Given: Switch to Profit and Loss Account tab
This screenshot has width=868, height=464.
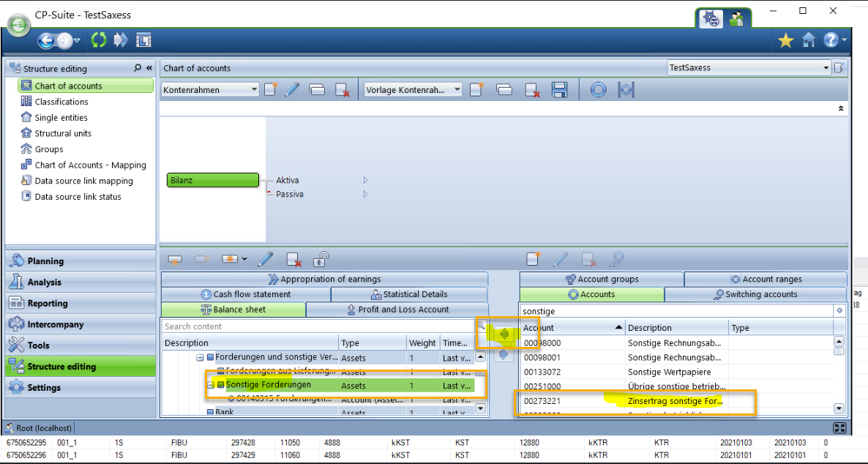Looking at the screenshot, I should pyautogui.click(x=397, y=310).
